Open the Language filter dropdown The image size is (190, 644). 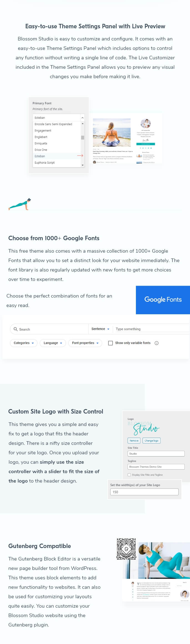53,343
